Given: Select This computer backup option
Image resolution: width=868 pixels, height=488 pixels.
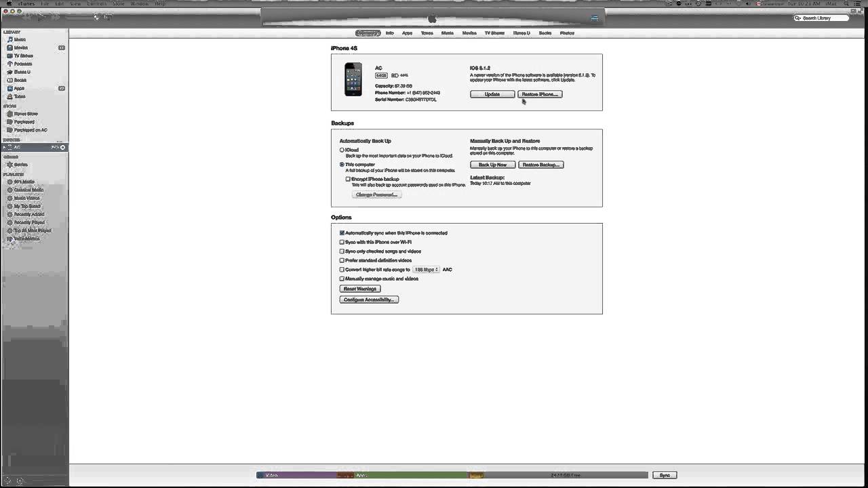Looking at the screenshot, I should (342, 165).
